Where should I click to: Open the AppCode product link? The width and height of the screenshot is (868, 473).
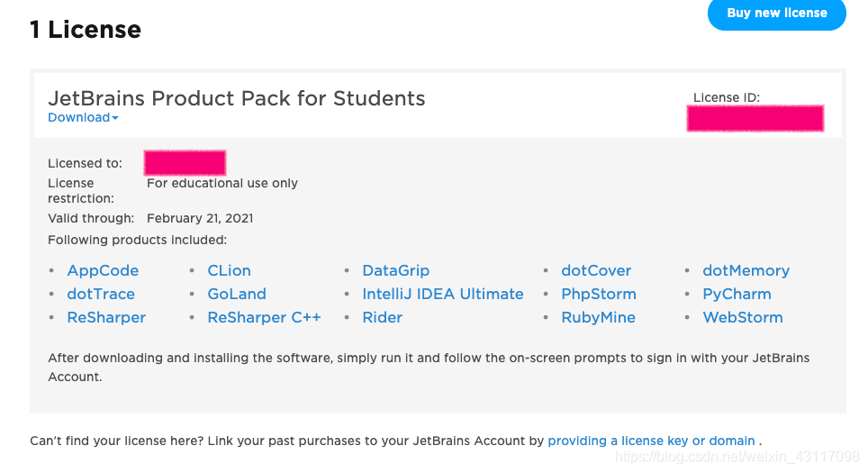[x=103, y=270]
